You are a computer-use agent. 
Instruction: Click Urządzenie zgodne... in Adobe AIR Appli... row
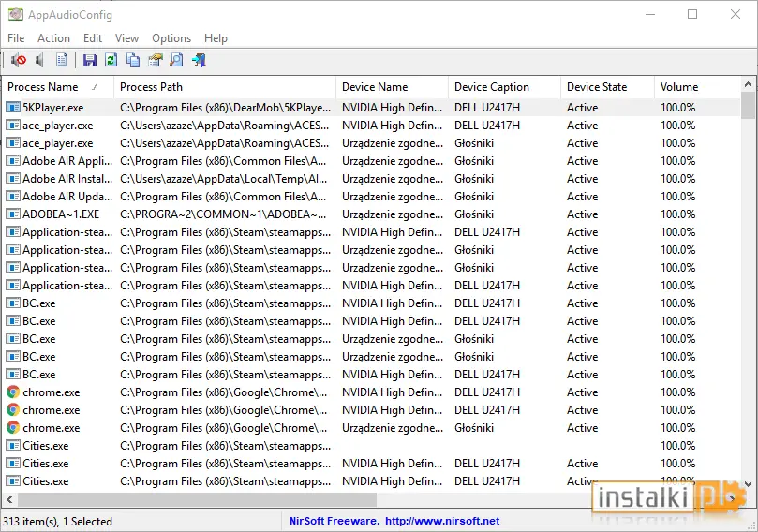click(393, 161)
